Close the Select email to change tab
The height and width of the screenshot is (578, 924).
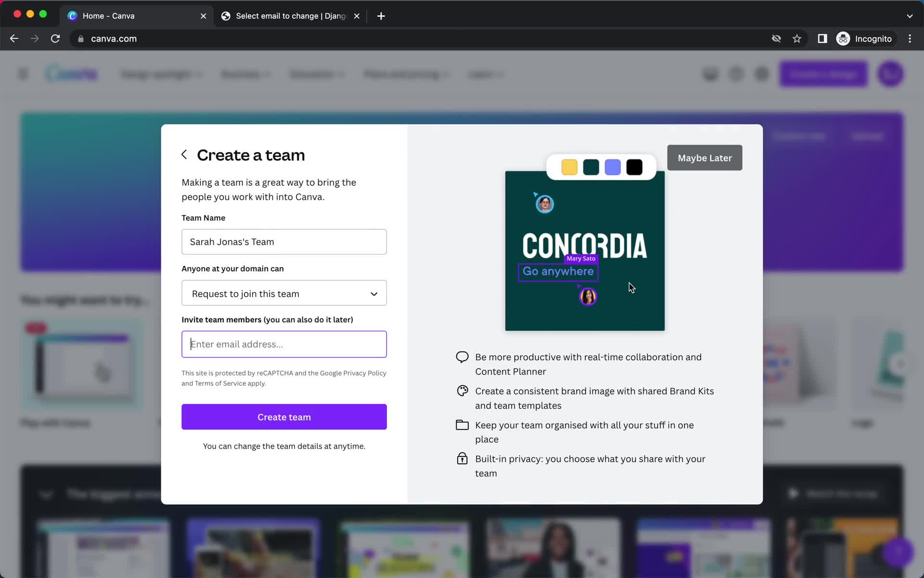point(357,16)
